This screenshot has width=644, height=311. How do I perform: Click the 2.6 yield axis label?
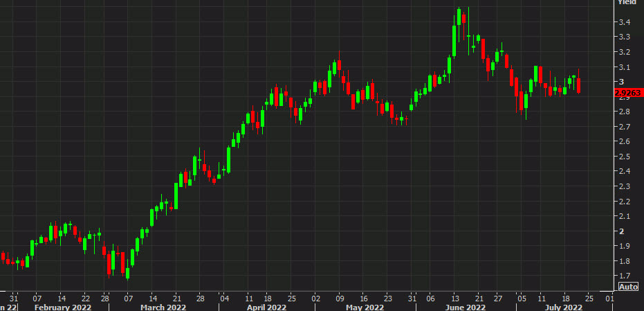coord(625,141)
